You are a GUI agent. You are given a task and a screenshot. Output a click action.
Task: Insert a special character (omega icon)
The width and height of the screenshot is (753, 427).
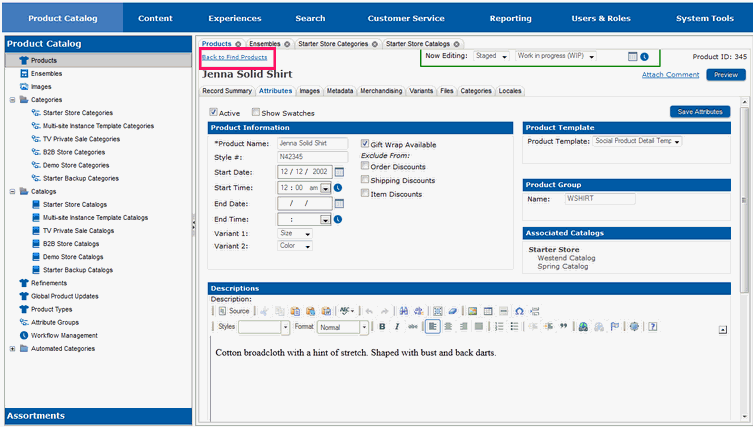pos(519,311)
